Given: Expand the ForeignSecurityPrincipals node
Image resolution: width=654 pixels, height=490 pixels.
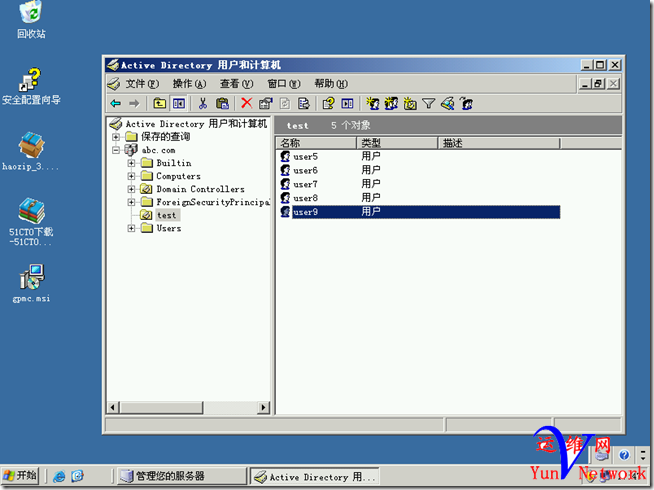Looking at the screenshot, I should pyautogui.click(x=131, y=202).
